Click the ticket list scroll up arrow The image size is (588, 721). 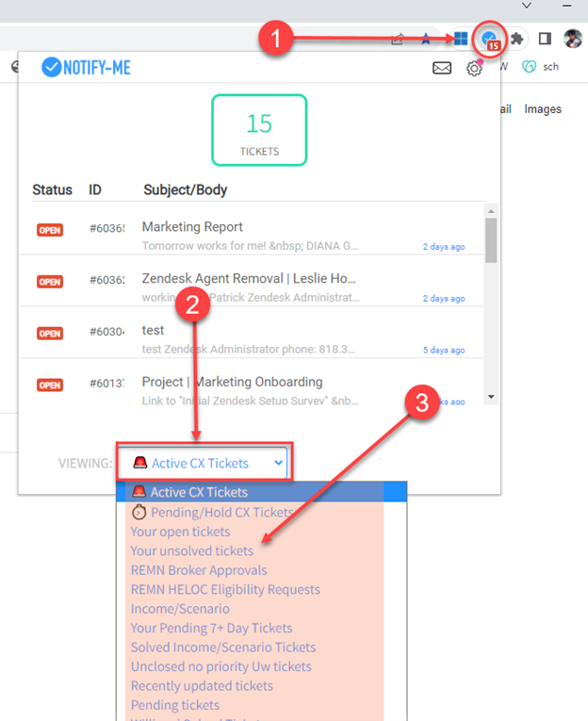[x=491, y=210]
